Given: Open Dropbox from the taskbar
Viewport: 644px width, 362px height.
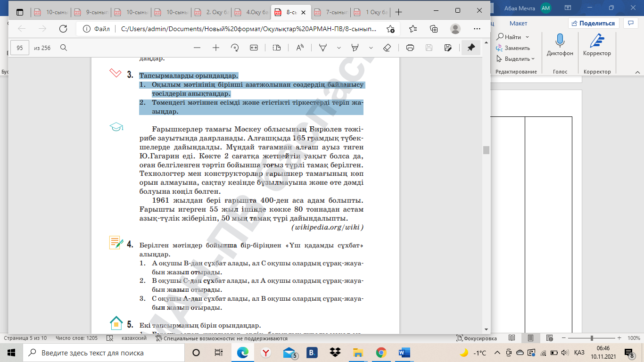Looking at the screenshot, I should (x=335, y=353).
